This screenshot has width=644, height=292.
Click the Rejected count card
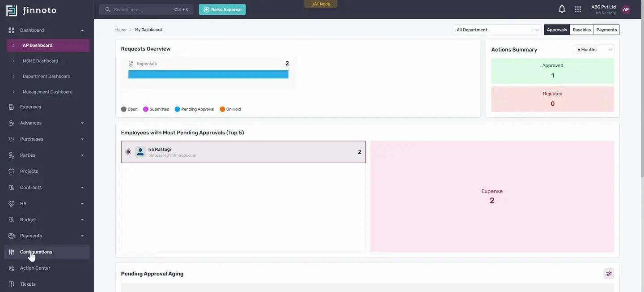pyautogui.click(x=553, y=99)
